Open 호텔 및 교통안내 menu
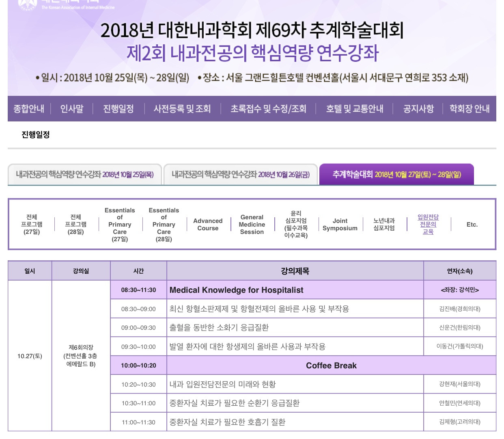Viewport: 504px width, 439px height. pyautogui.click(x=355, y=109)
